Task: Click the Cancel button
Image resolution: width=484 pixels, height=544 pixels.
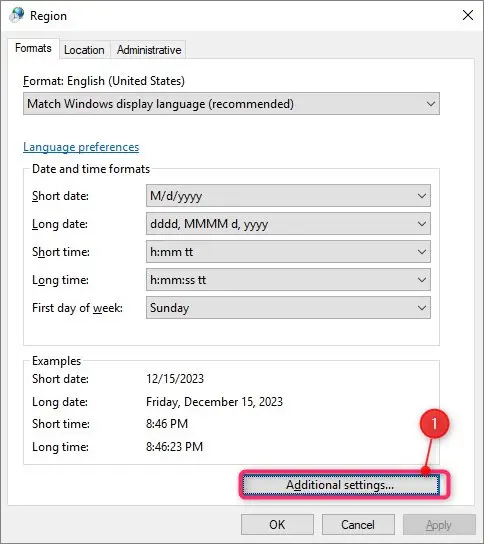Action: pos(358,525)
